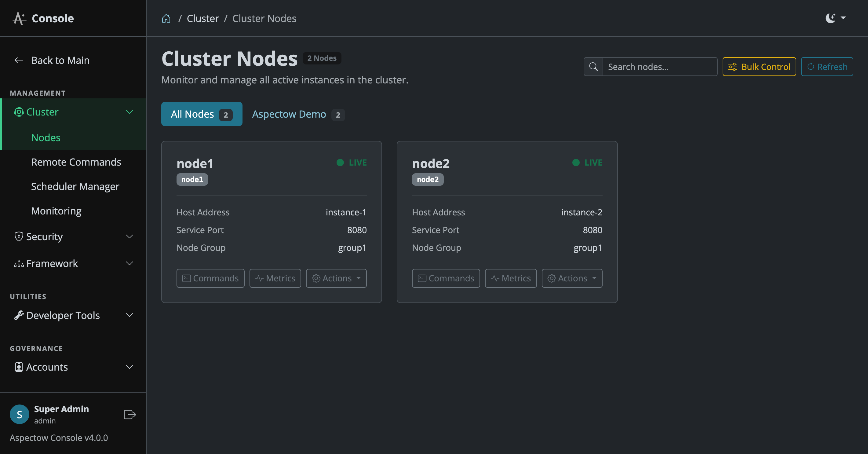Click the node1 gray tag badge
This screenshot has width=868, height=454.
coord(192,180)
